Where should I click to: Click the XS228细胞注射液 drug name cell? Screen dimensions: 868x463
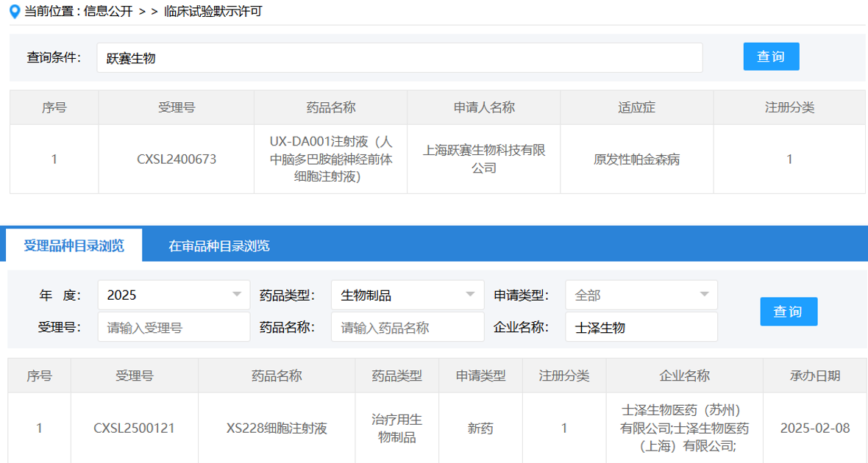click(x=277, y=428)
